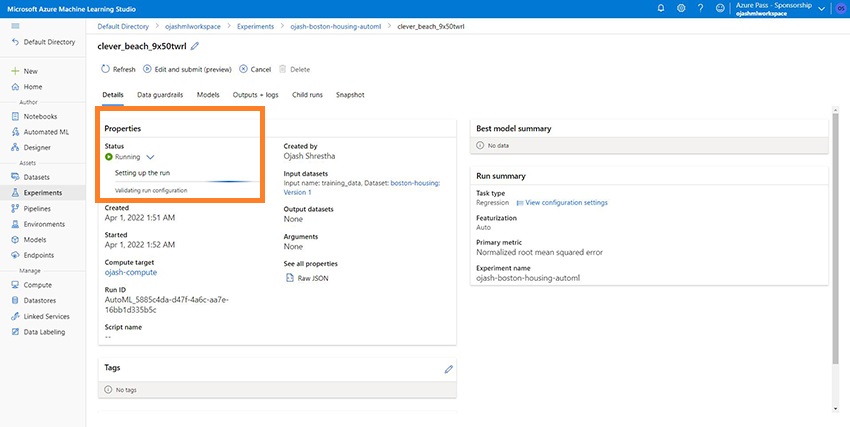This screenshot has height=427, width=850.
Task: Click the New button in the sidebar
Action: click(30, 71)
